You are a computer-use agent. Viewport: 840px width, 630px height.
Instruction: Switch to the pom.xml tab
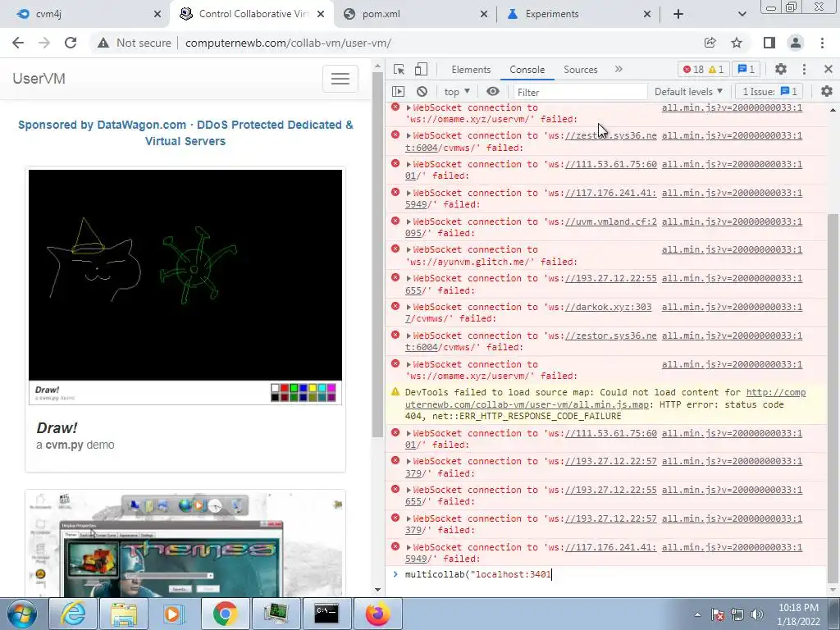click(416, 14)
